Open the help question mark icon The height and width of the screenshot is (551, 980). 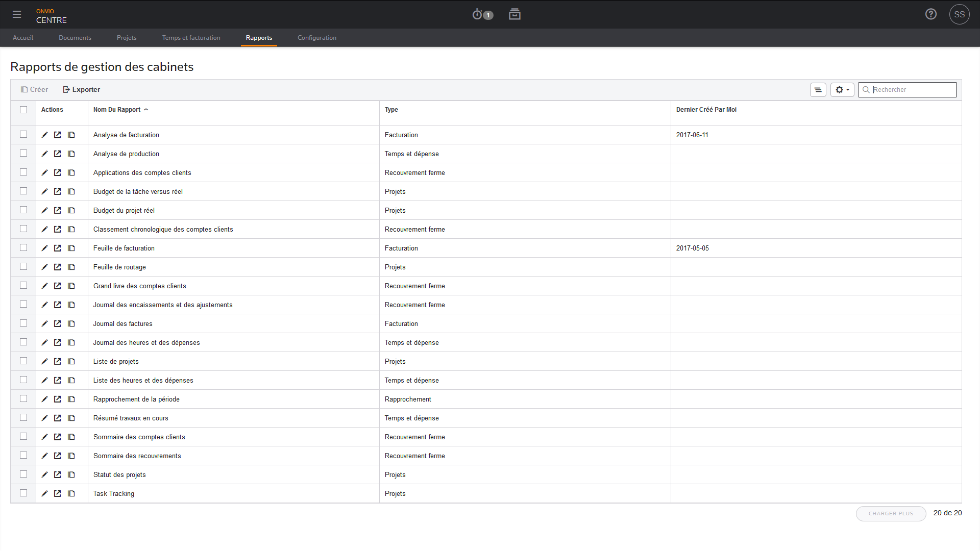click(931, 14)
